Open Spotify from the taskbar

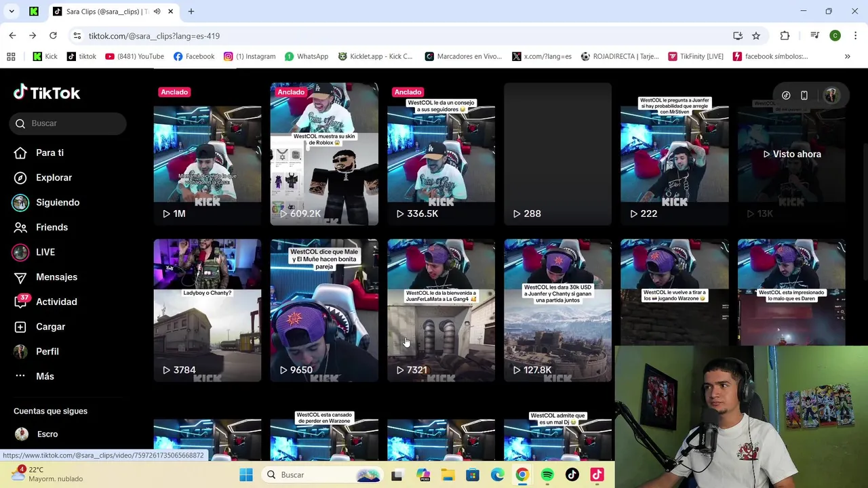pyautogui.click(x=547, y=474)
